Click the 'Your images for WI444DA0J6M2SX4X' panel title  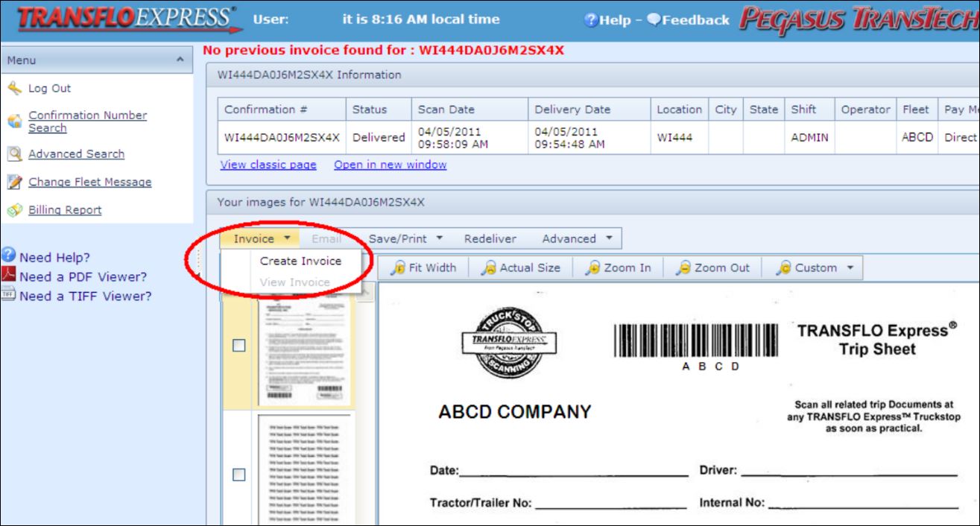[321, 203]
